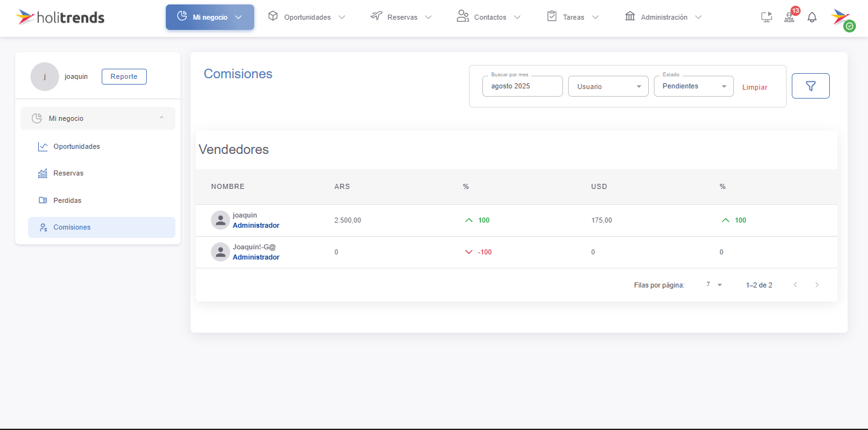Click the people icon beside Contactos
Viewport: 868px width, 430px height.
pyautogui.click(x=463, y=16)
